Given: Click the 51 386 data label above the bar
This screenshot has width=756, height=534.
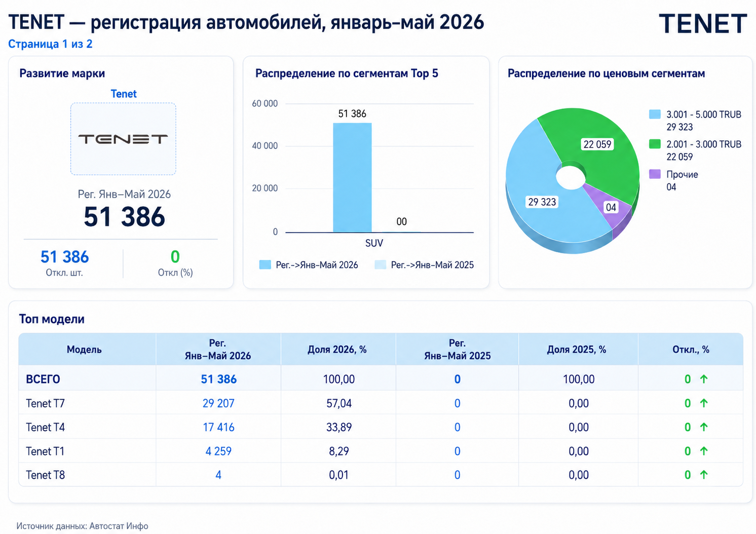Looking at the screenshot, I should (352, 113).
